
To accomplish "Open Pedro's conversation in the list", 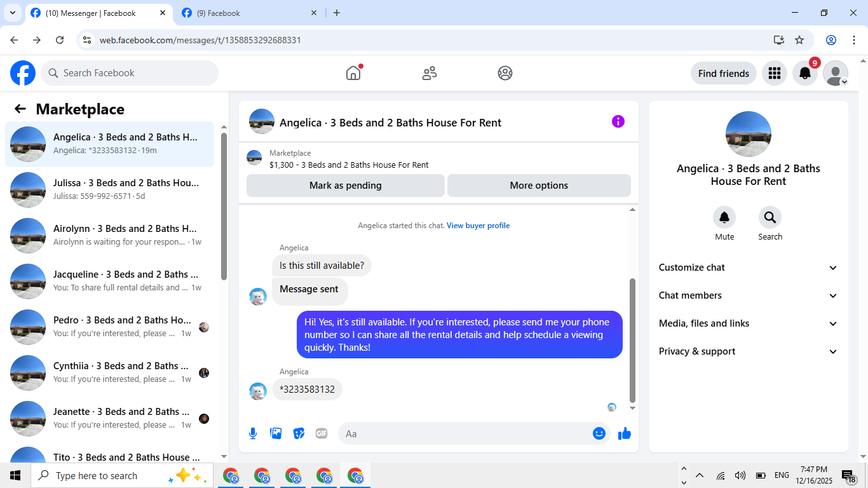I will tap(110, 327).
